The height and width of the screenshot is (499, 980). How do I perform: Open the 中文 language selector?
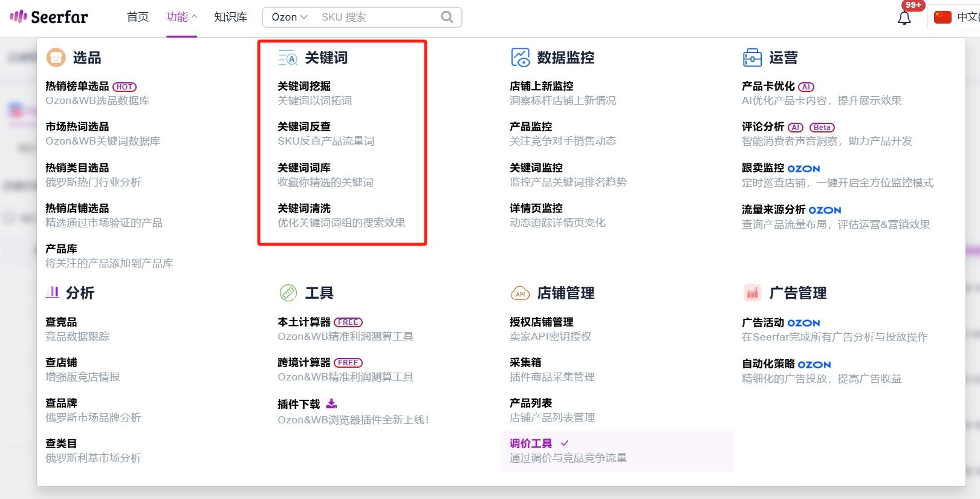tap(956, 17)
